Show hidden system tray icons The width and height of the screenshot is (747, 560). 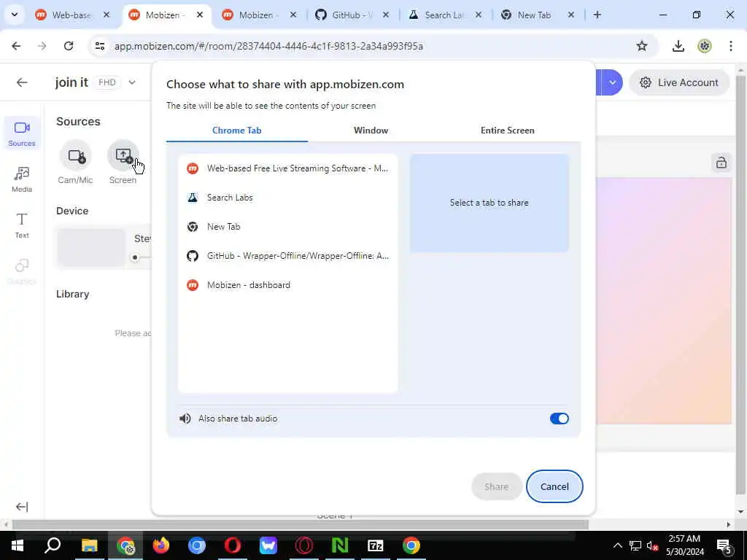(x=617, y=545)
